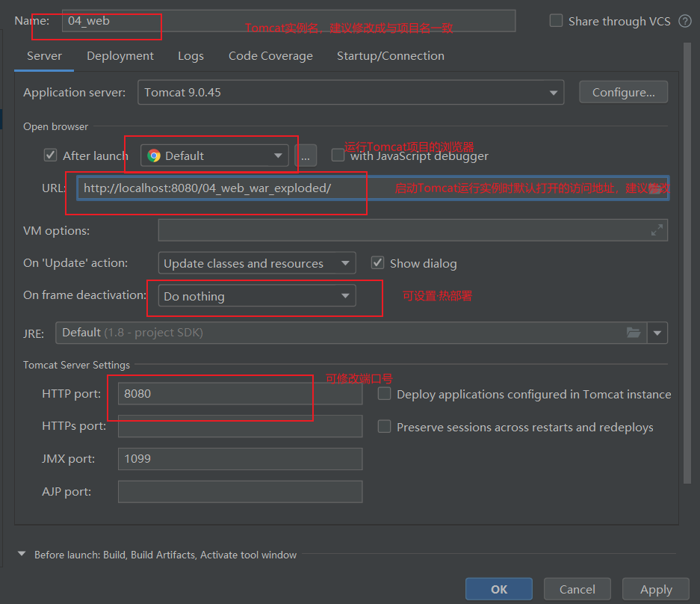The height and width of the screenshot is (604, 700).
Task: Open the On frame deactivation dropdown
Action: [x=257, y=296]
